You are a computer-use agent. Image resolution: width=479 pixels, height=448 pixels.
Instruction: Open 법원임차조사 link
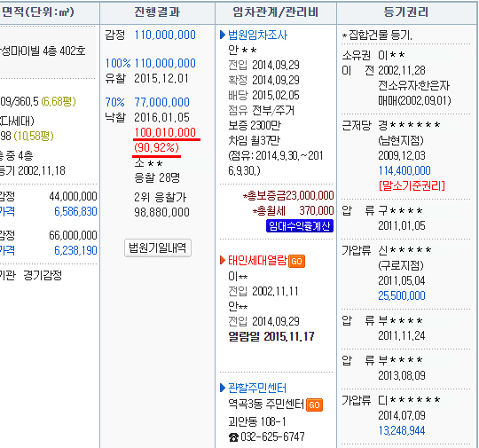257,35
